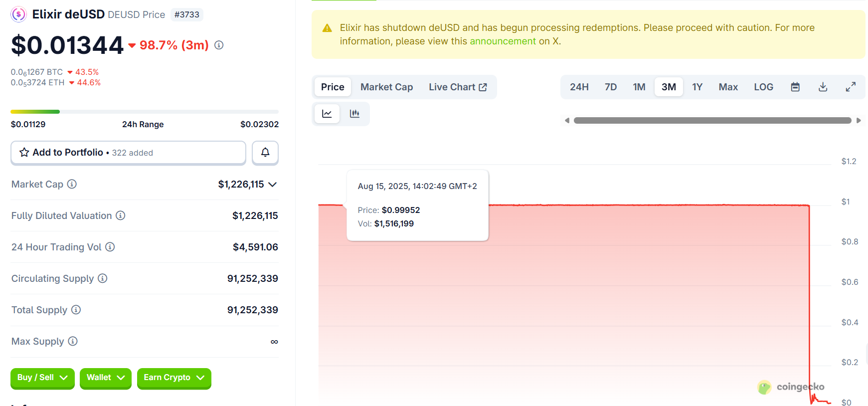Click the $1.2 y-axis label
The height and width of the screenshot is (406, 868).
pos(849,161)
